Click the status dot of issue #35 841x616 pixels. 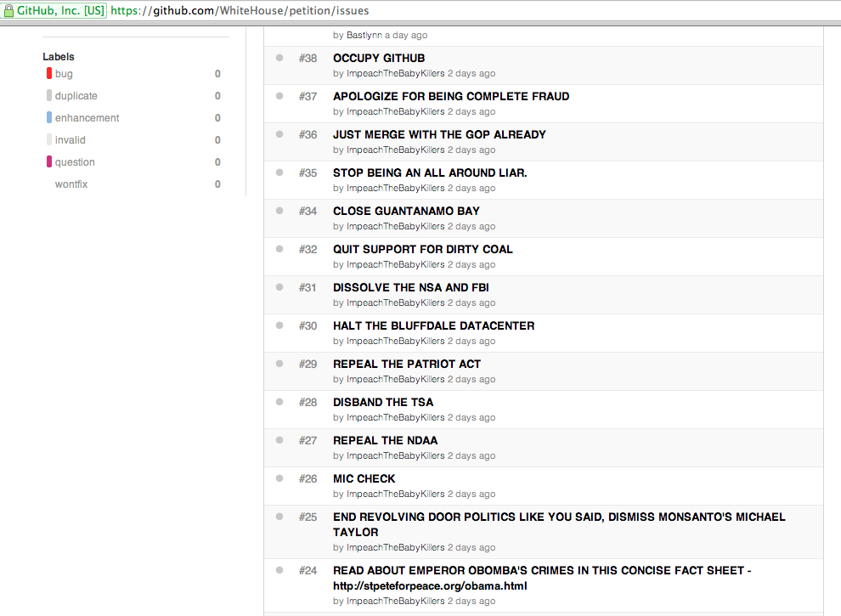tap(279, 172)
